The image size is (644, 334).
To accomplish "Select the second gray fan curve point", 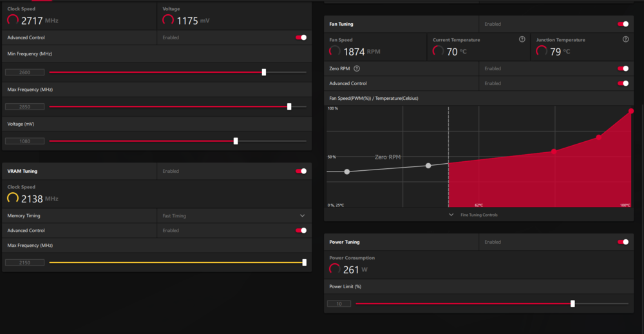I will coord(428,166).
